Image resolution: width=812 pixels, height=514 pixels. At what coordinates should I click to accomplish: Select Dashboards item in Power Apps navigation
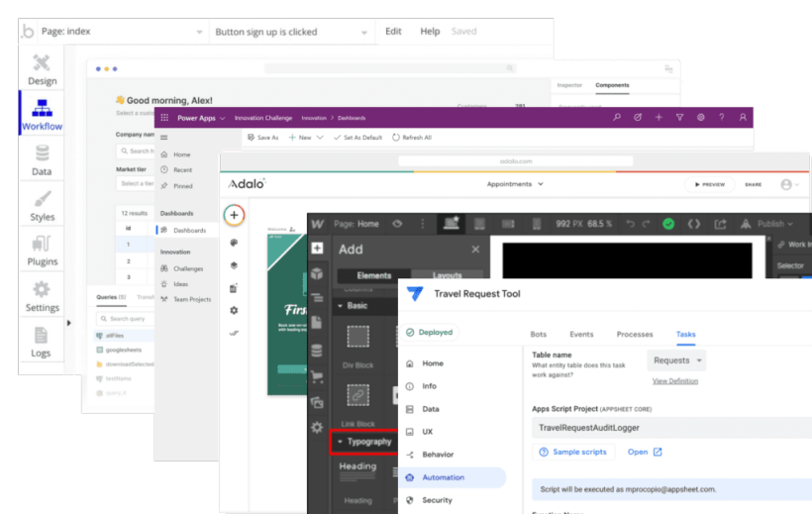(x=184, y=230)
